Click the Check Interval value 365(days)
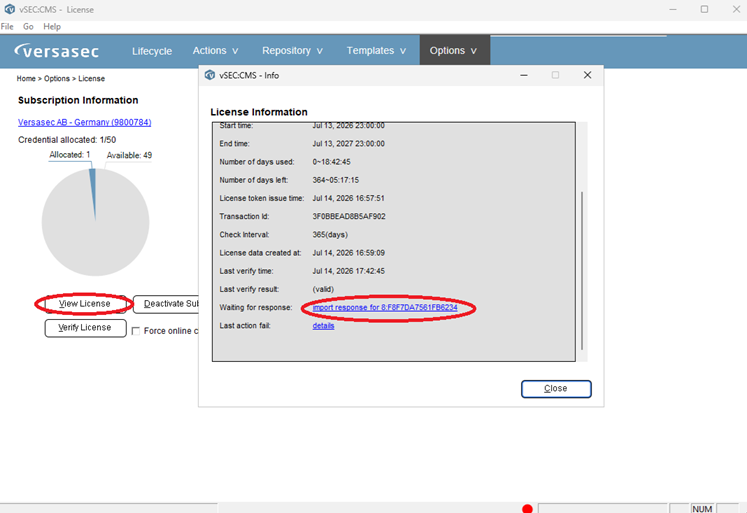The width and height of the screenshot is (747, 513). 330,235
